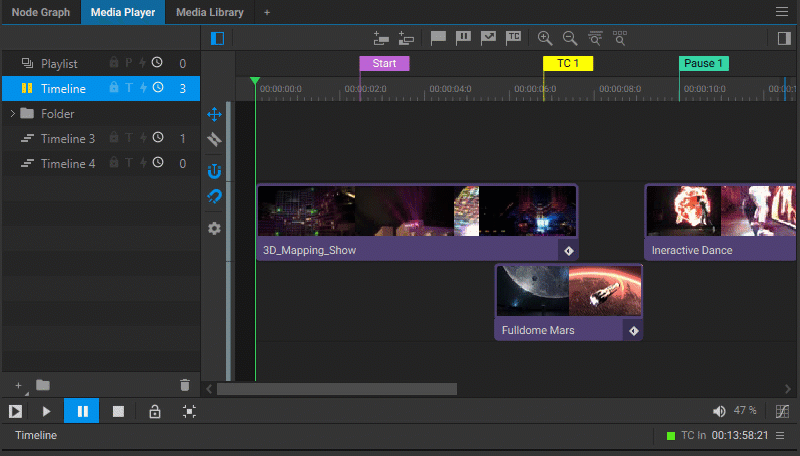Select Timeline 4 in the list
The height and width of the screenshot is (456, 800).
(101, 163)
